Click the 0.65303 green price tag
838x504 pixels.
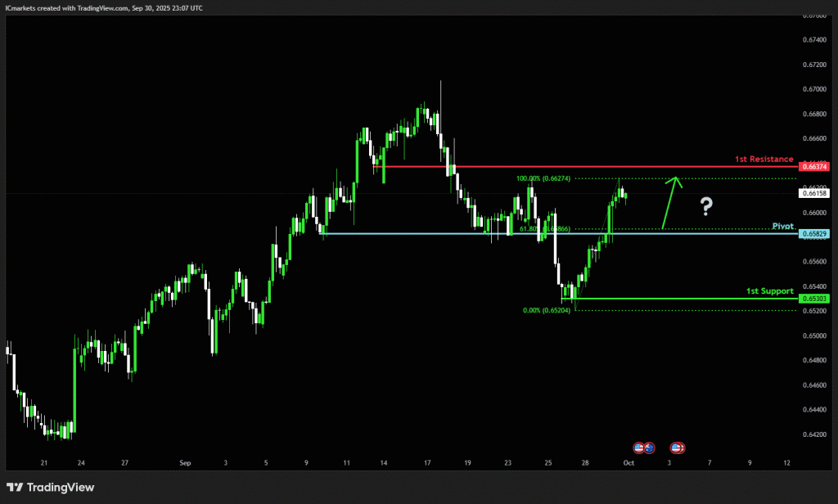point(815,299)
